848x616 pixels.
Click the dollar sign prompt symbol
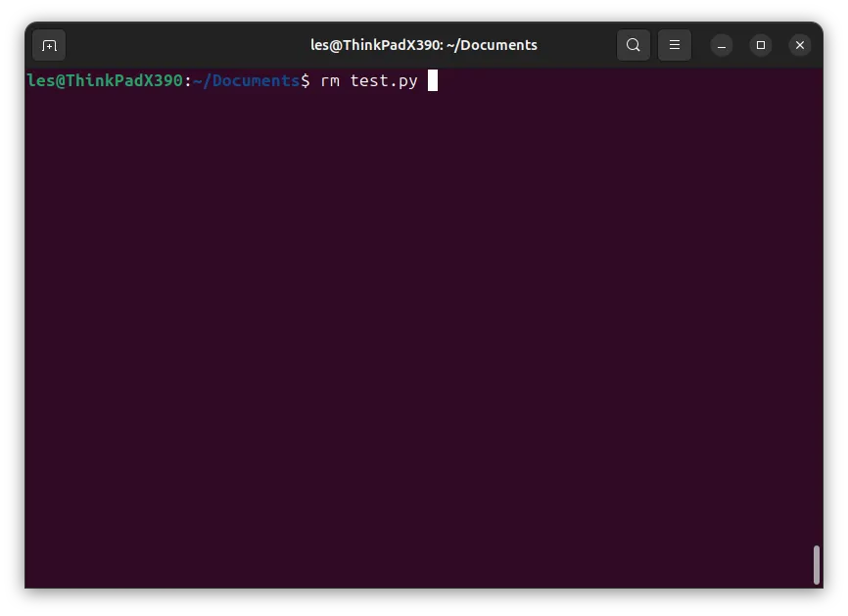[x=306, y=80]
